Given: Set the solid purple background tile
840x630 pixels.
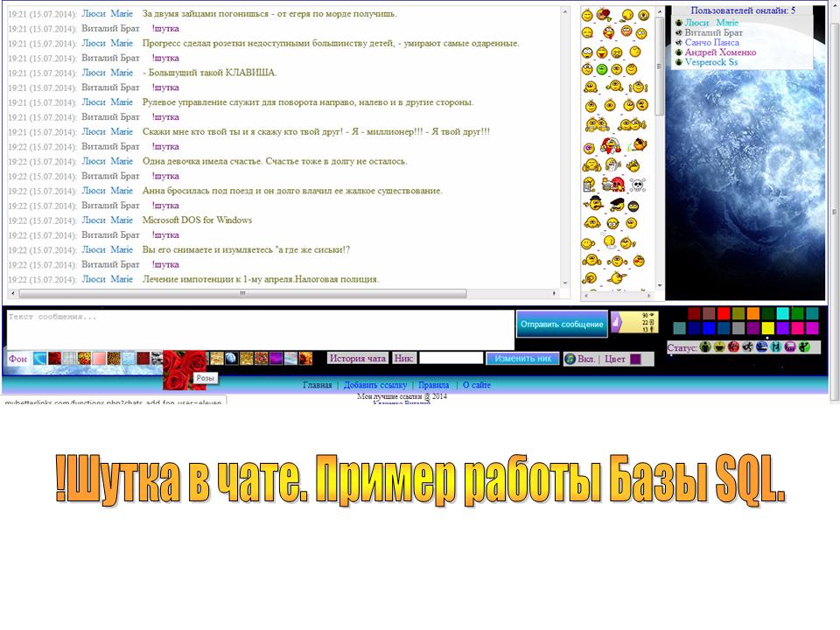Looking at the screenshot, I should coord(276,358).
